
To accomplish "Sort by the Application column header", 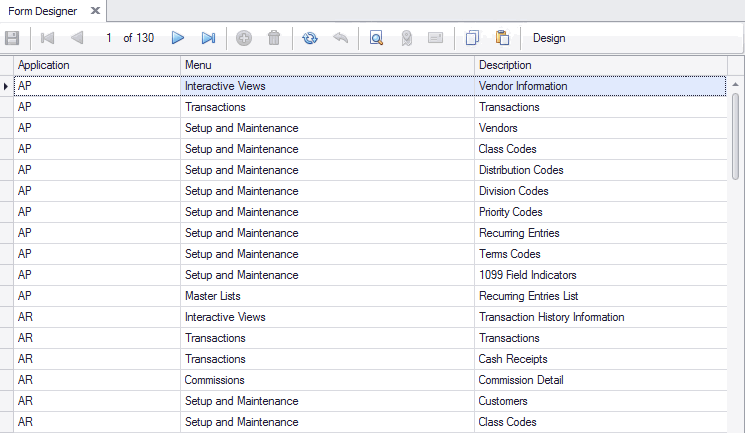I will [x=97, y=65].
